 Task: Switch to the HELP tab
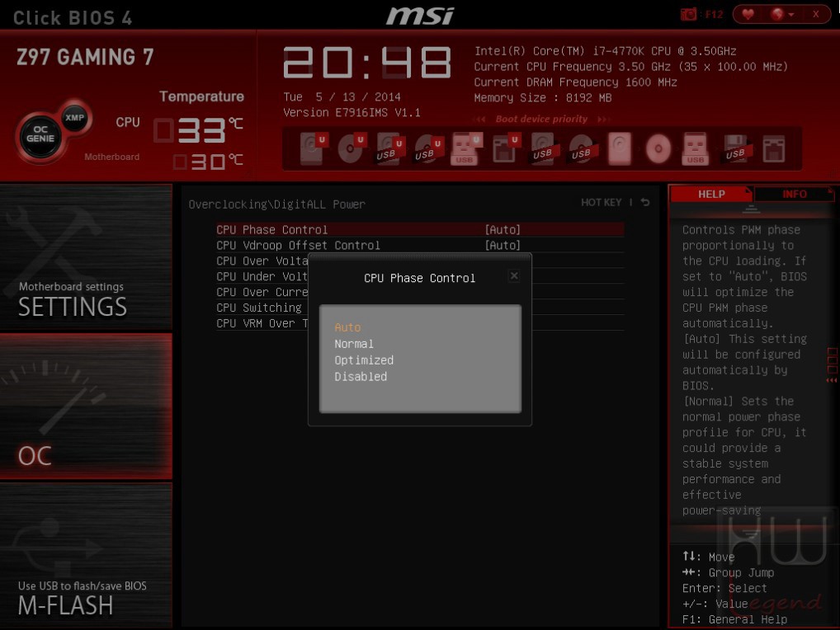(711, 194)
